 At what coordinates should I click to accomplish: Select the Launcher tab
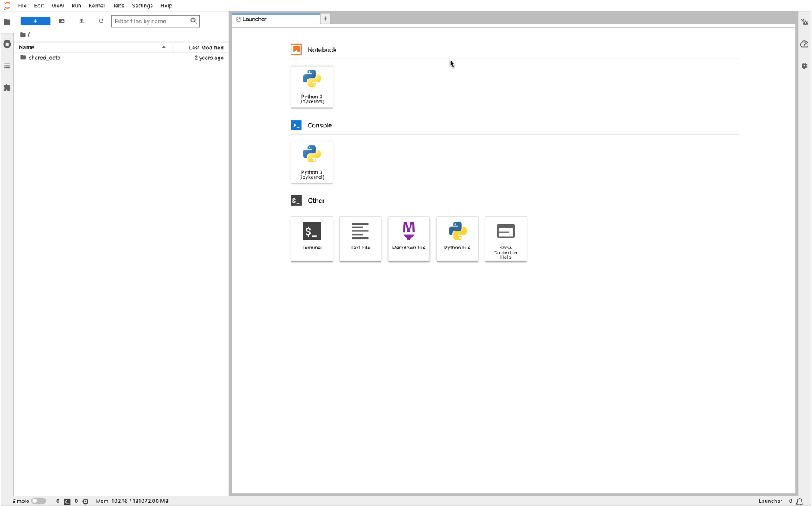pos(276,19)
